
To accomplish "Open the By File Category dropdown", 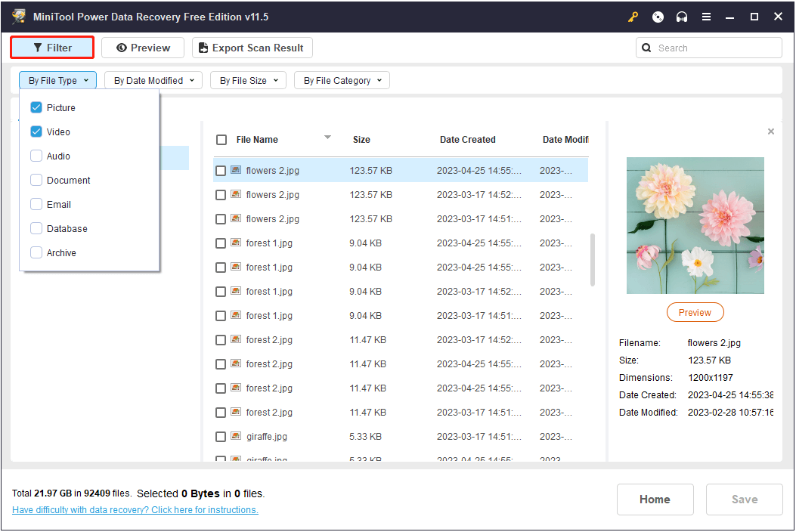I will coord(342,80).
